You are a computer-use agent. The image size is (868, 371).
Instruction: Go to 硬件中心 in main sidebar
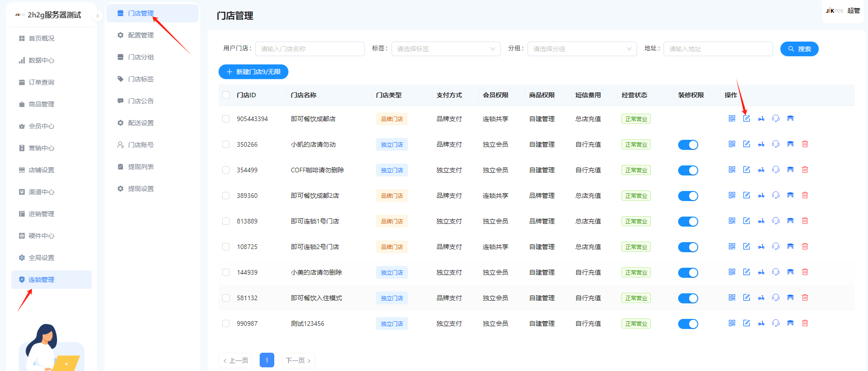52,236
